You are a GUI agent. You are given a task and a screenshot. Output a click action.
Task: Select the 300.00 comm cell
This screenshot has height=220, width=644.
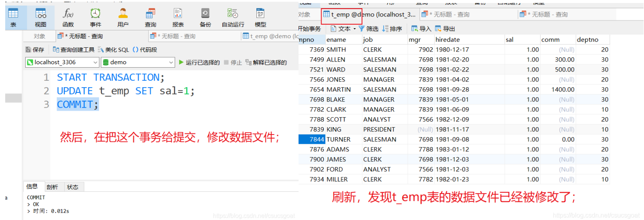[x=558, y=59]
